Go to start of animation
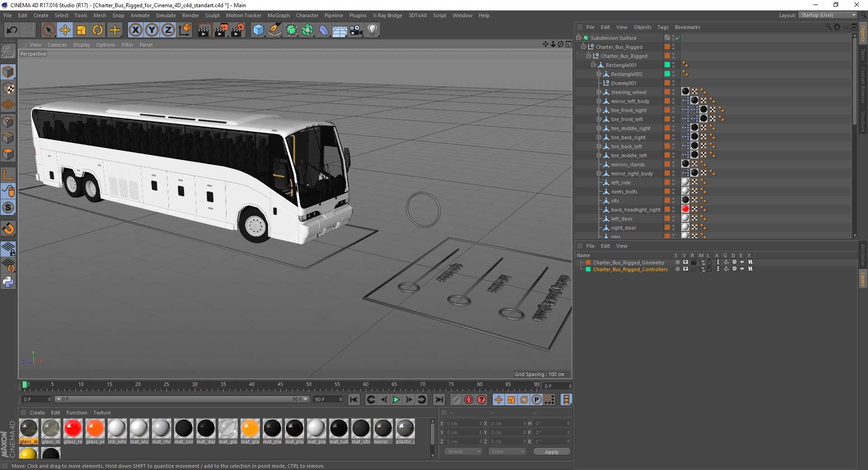Viewport: 868px width, 470px height. pyautogui.click(x=354, y=399)
